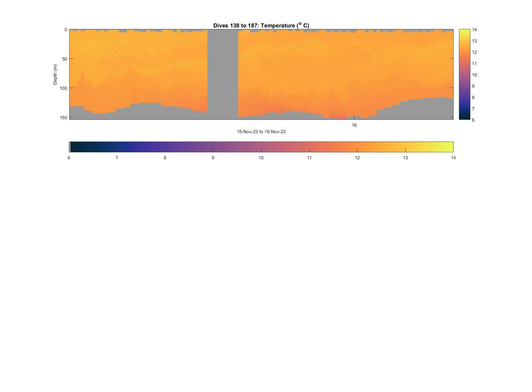The width and height of the screenshot is (532, 392).
Task: Click the vertical colorbar label '10'
Action: (474, 75)
